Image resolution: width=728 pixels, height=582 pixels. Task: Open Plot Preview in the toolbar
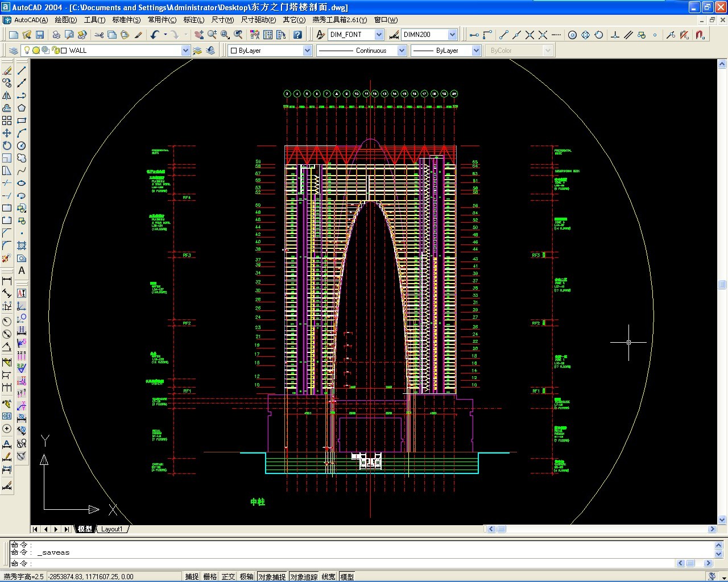tap(69, 35)
